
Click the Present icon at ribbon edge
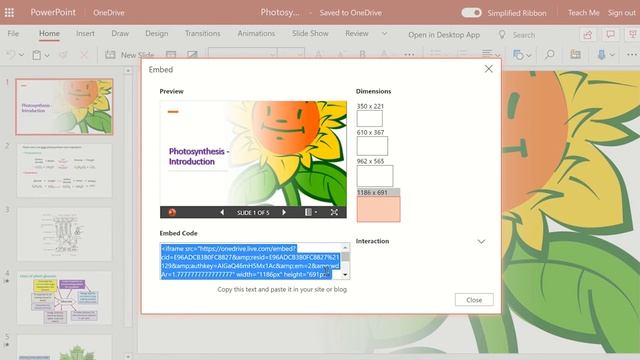coord(633,35)
